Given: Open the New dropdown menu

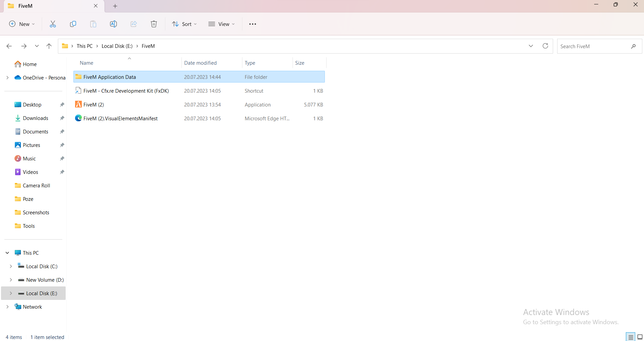Looking at the screenshot, I should [22, 24].
